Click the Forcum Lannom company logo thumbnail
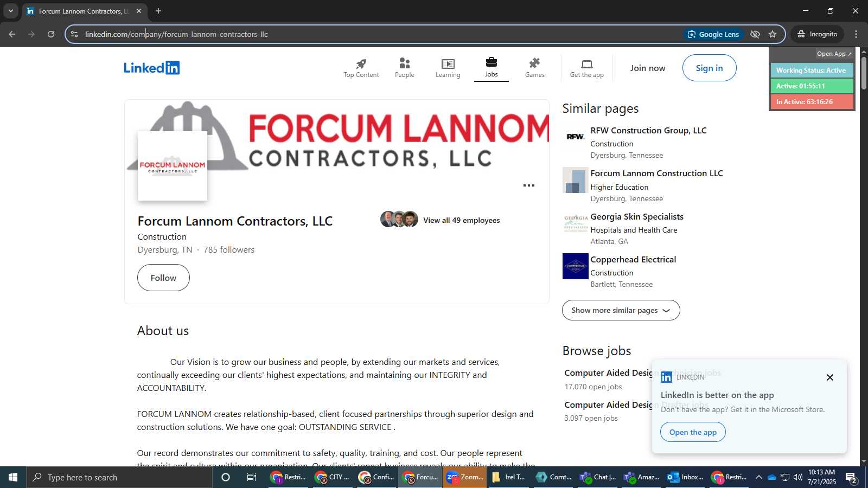The height and width of the screenshot is (488, 868). tap(172, 166)
